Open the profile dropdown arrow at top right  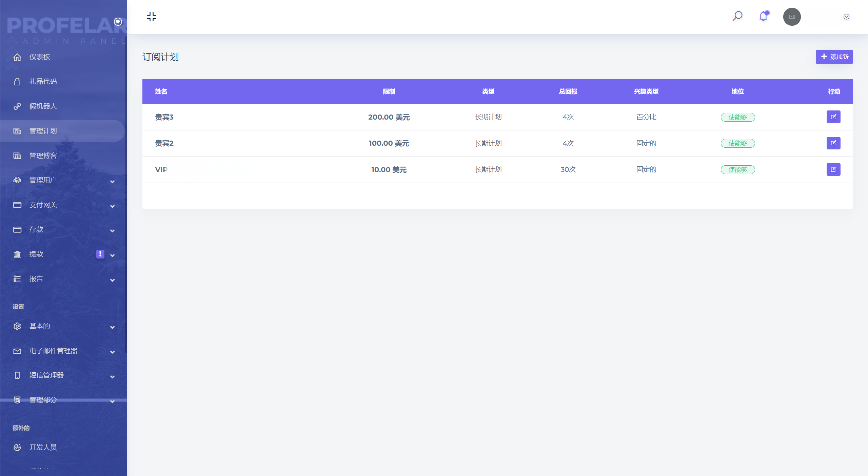(846, 17)
